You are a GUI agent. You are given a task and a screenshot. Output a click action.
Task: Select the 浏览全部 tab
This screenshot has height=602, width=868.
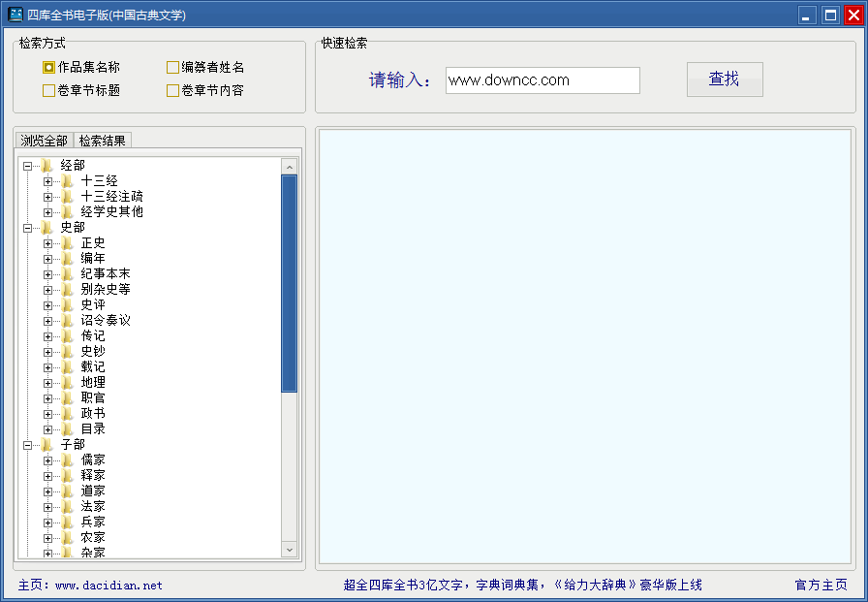45,139
